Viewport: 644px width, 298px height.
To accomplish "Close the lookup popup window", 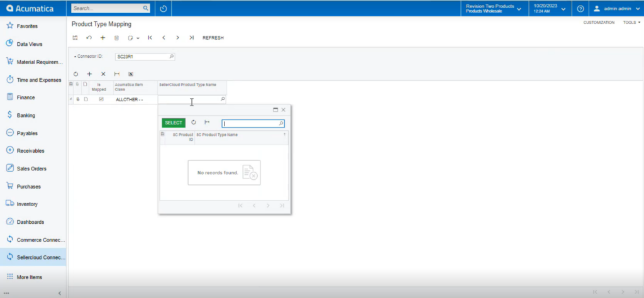I will coord(284,109).
